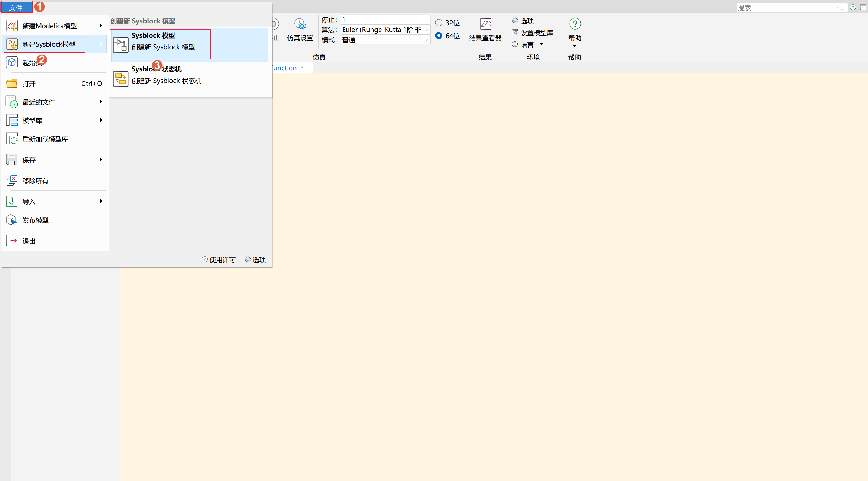
Task: Open the mode (模式) 普通 dropdown
Action: pos(425,40)
